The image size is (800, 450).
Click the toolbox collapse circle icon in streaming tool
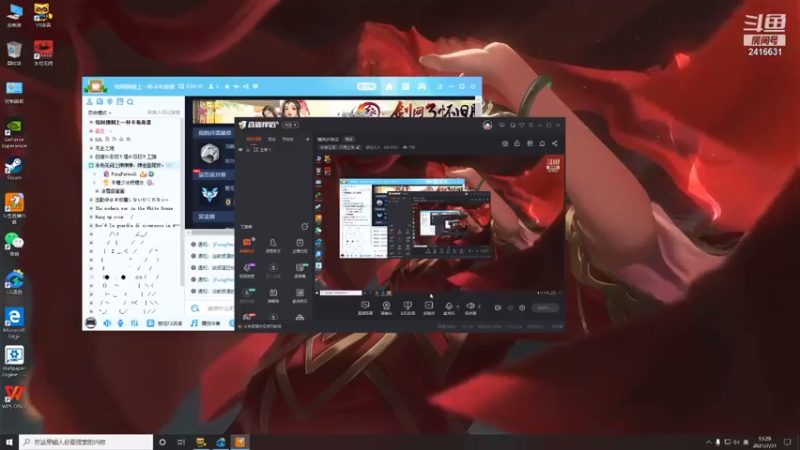tap(305, 227)
